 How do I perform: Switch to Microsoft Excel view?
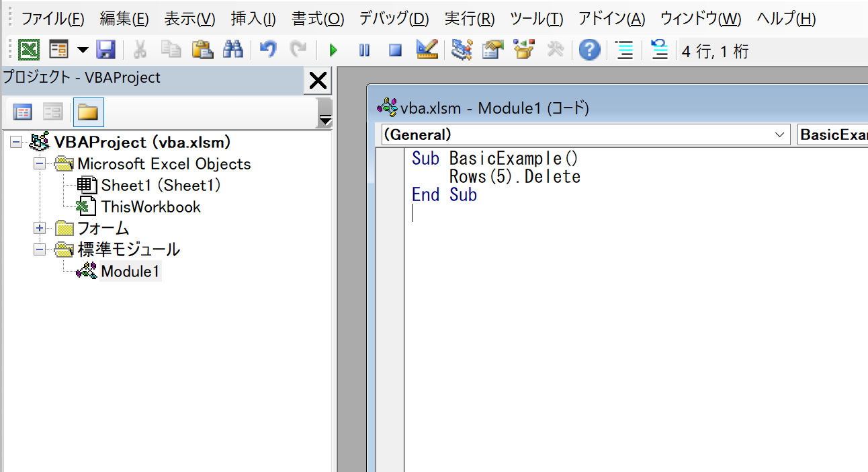pos(30,50)
